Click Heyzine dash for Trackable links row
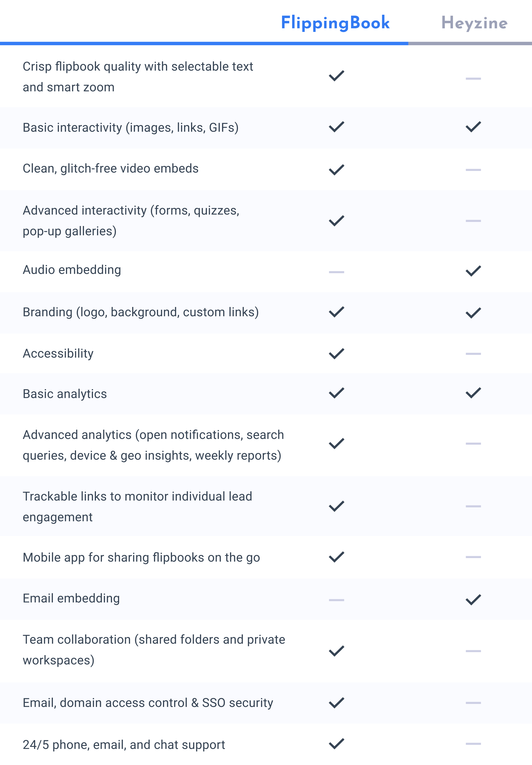The height and width of the screenshot is (765, 532). point(473,507)
